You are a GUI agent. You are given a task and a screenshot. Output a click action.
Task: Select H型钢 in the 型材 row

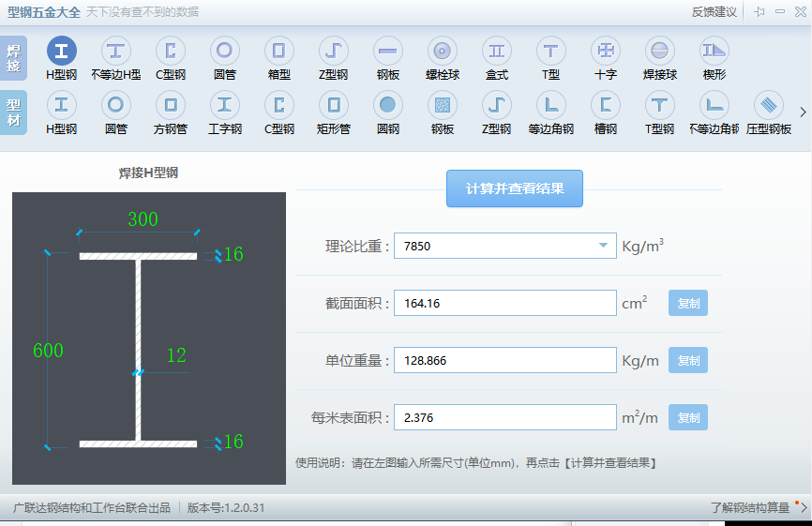pos(62,105)
